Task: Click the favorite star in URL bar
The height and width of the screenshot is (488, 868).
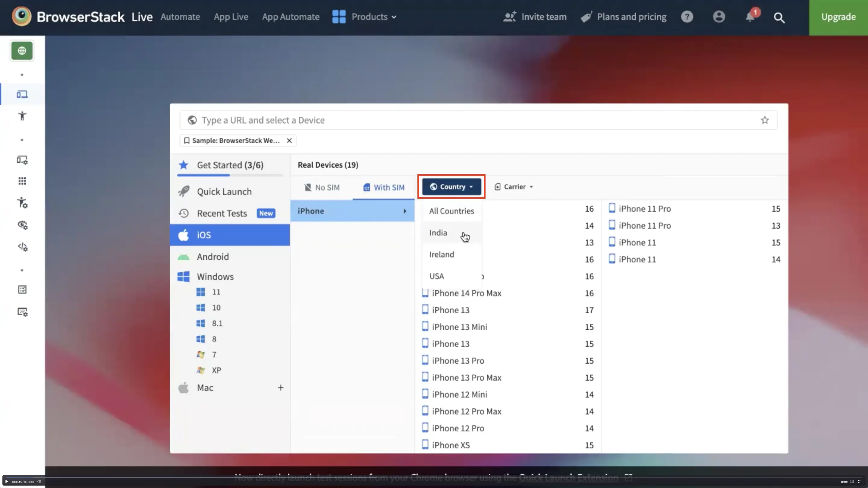Action: pos(765,120)
